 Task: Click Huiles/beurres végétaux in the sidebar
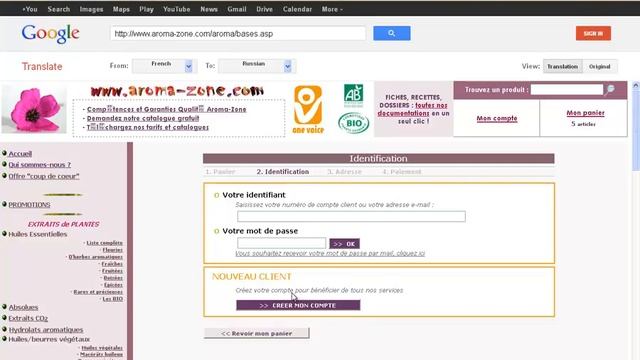[x=49, y=339]
